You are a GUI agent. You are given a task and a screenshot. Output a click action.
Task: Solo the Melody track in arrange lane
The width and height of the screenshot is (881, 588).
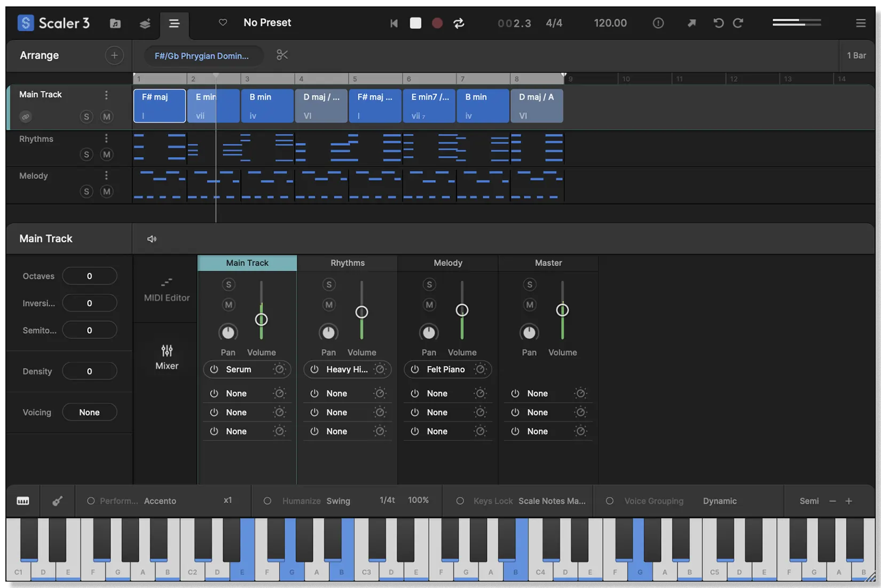coord(86,191)
